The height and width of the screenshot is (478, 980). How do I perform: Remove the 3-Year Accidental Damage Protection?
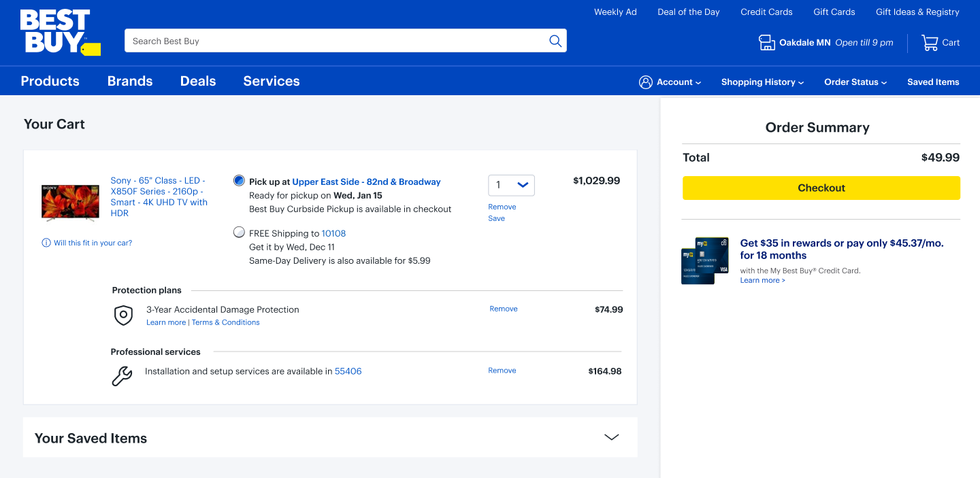point(504,309)
